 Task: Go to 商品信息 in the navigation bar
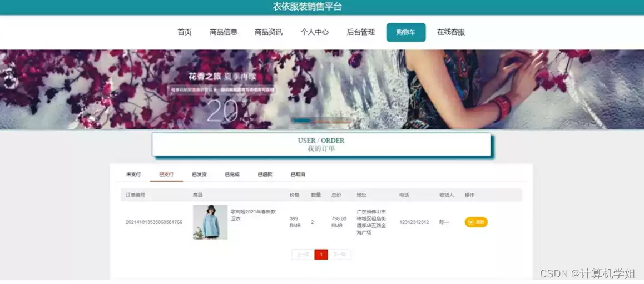[224, 32]
